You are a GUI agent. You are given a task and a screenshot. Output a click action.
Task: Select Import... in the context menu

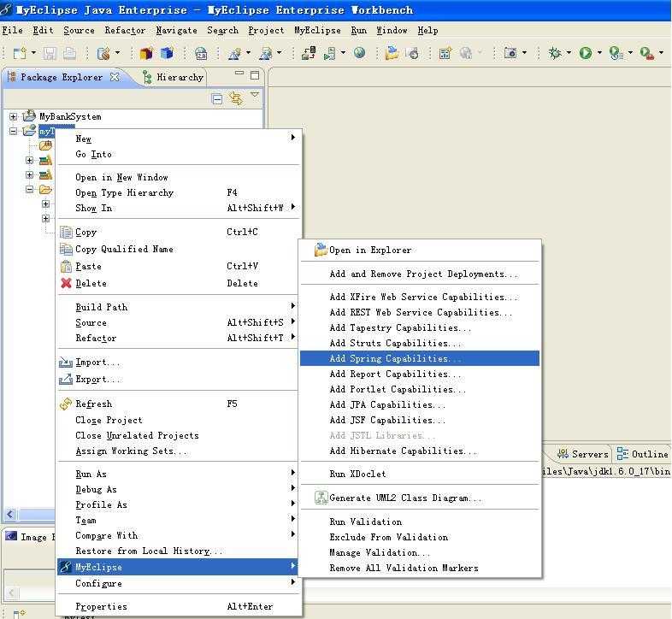[179, 363]
